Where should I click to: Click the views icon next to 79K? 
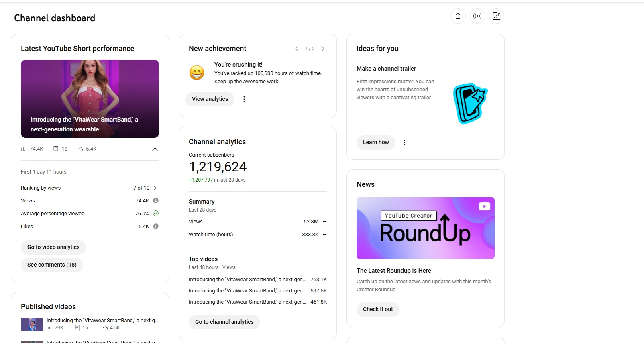point(50,328)
